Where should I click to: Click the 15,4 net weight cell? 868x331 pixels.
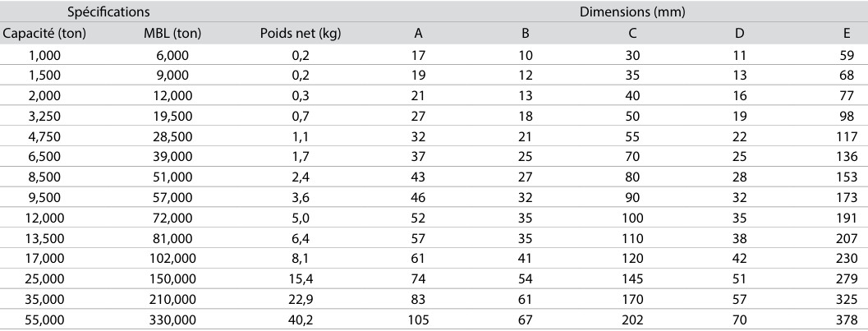[x=300, y=277]
